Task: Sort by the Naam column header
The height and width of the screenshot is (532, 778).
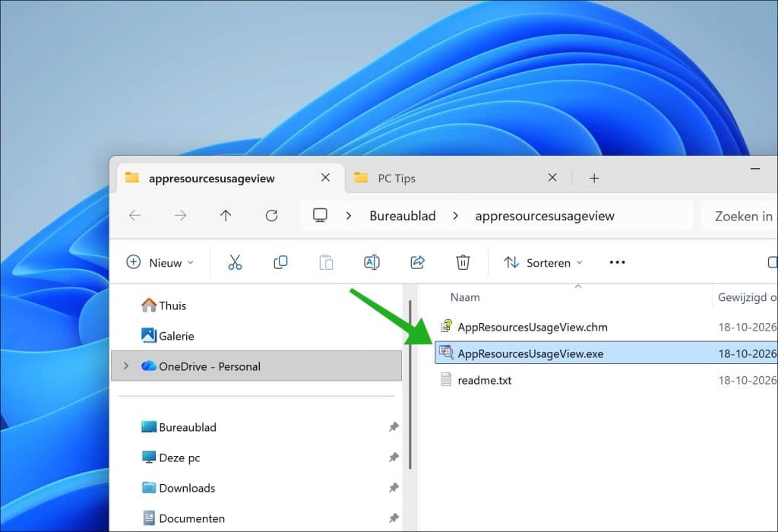Action: pyautogui.click(x=465, y=297)
